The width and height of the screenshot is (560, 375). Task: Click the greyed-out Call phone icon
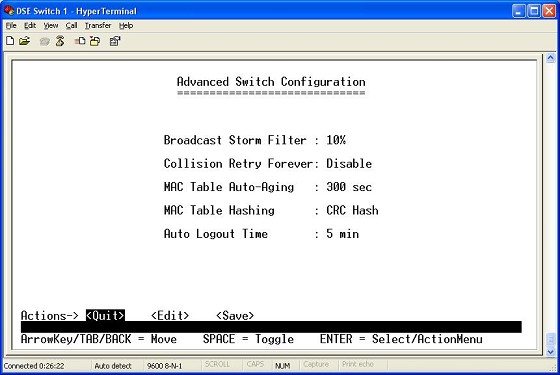(x=45, y=41)
